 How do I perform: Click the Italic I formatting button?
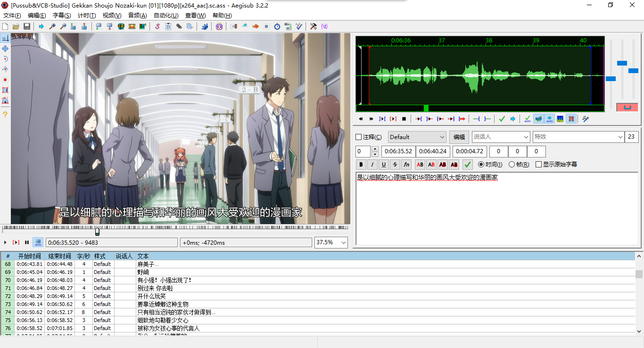372,165
